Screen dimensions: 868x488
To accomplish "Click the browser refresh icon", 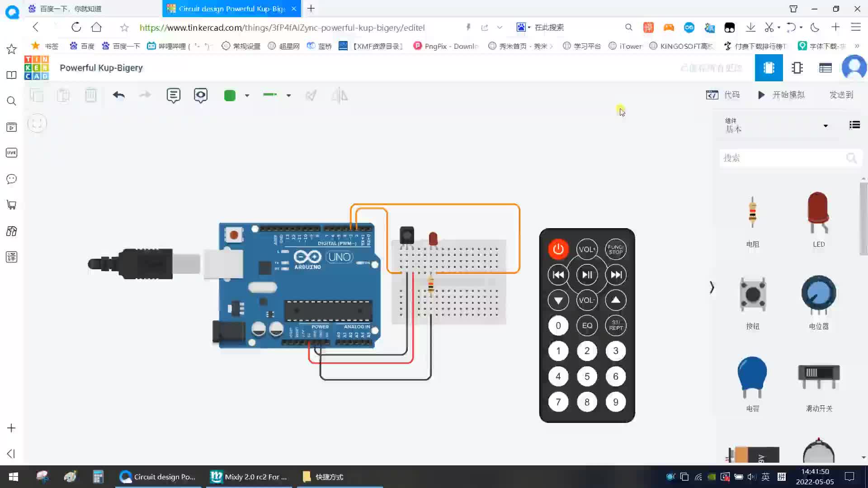I will (x=76, y=27).
